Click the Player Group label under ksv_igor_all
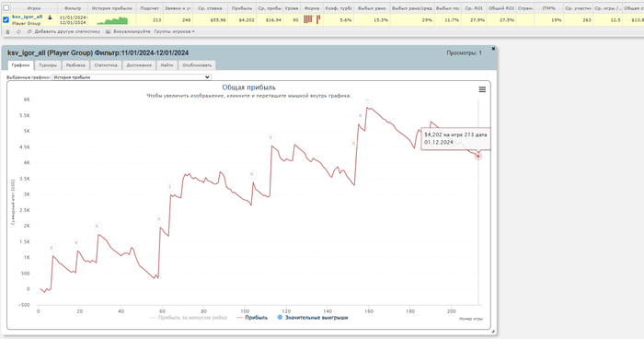The width and height of the screenshot is (644, 339). [x=27, y=23]
